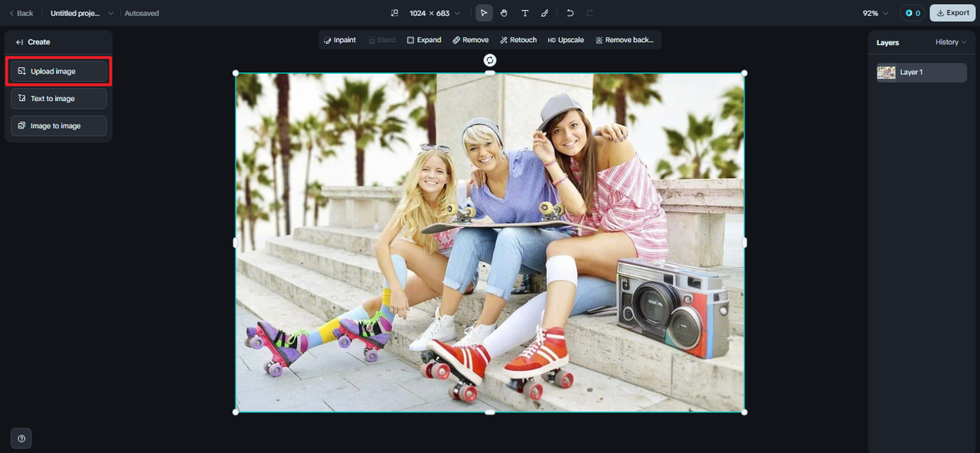The width and height of the screenshot is (980, 453).
Task: Redo the last undone action
Action: (590, 13)
